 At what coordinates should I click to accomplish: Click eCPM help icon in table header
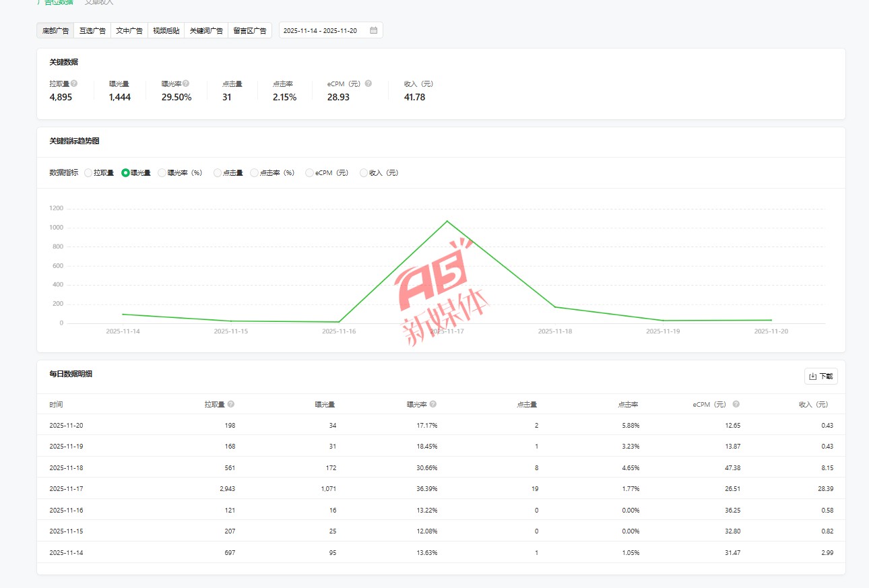click(x=736, y=404)
